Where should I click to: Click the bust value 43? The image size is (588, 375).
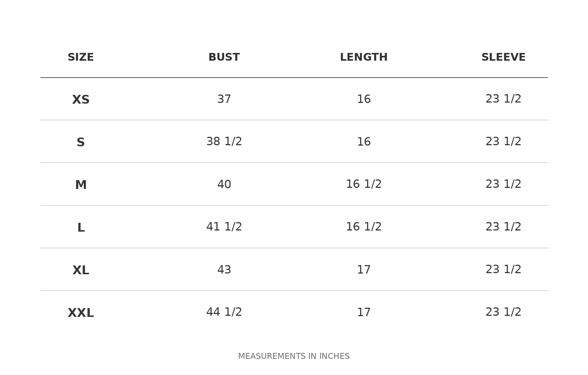pyautogui.click(x=224, y=270)
